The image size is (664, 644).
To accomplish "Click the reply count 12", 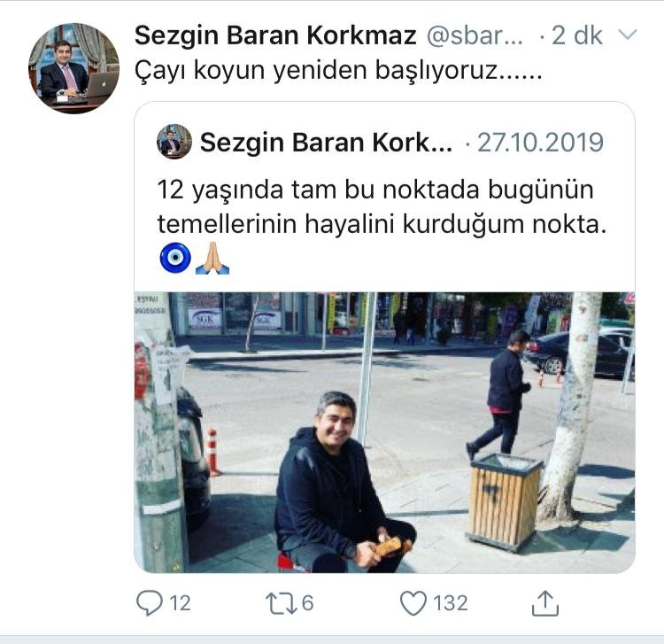I will 180,603.
